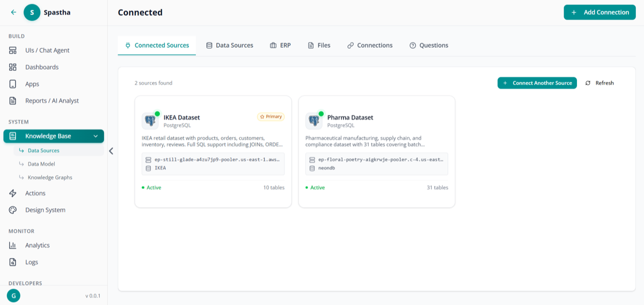Click the database icon beside neondb

tap(312, 168)
